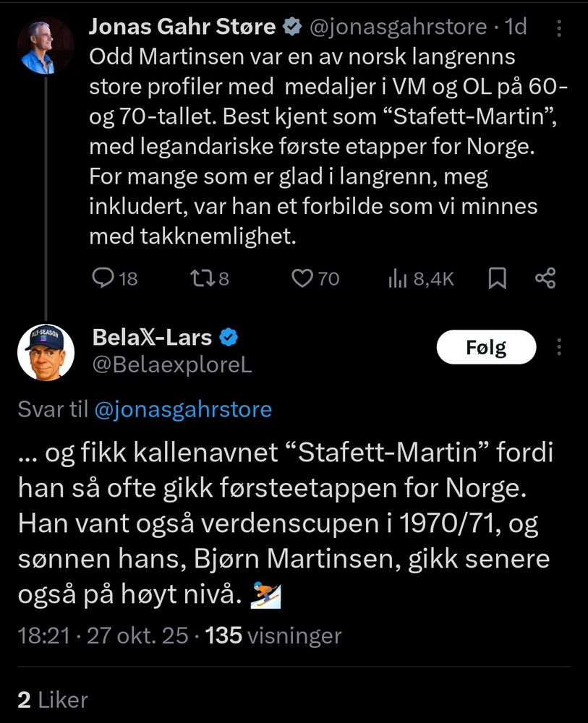Viewport: 588px width, 723px height.
Task: Click the verified badge next to Jonas Gahr Støre
Action: [x=291, y=27]
